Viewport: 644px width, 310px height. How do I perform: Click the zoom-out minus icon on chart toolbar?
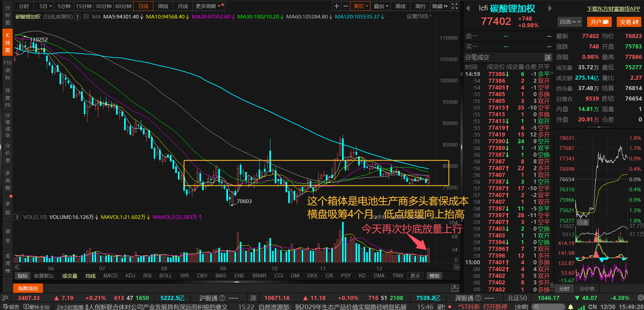345,6
